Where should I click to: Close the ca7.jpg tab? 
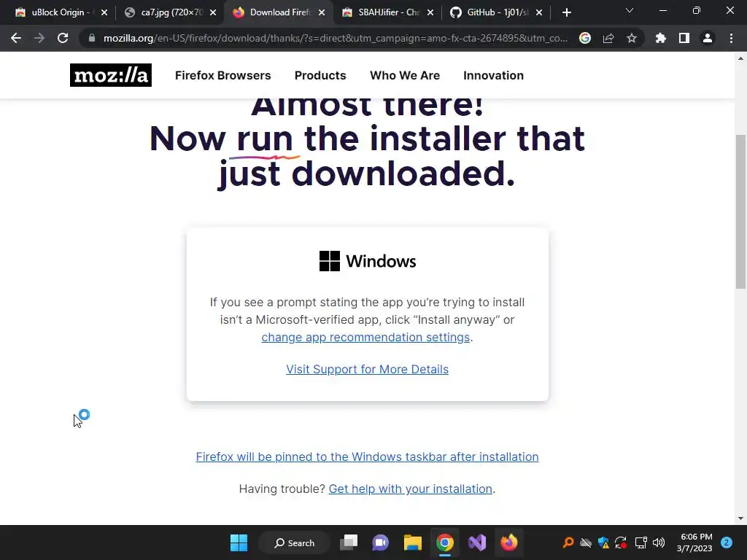click(213, 12)
